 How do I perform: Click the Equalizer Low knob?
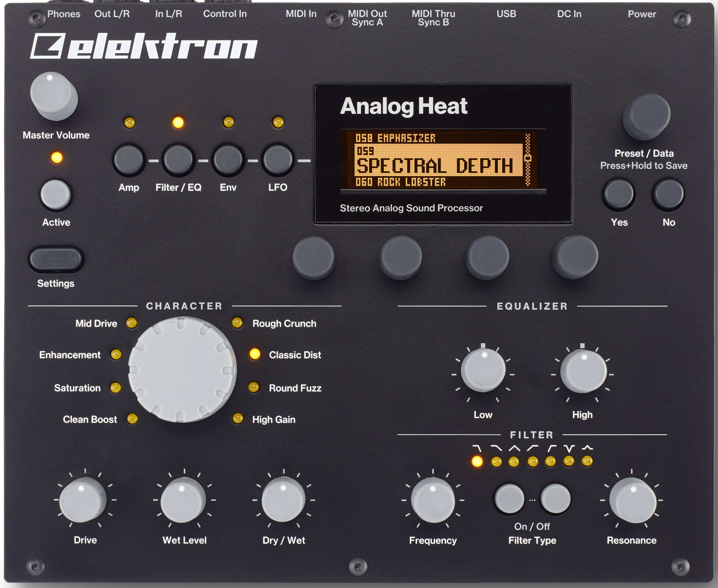(483, 371)
